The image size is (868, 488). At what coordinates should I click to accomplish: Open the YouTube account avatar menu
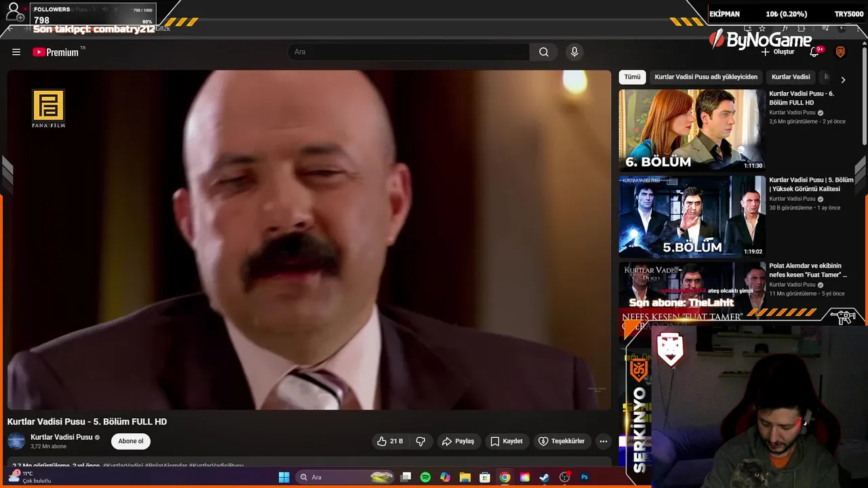(840, 52)
